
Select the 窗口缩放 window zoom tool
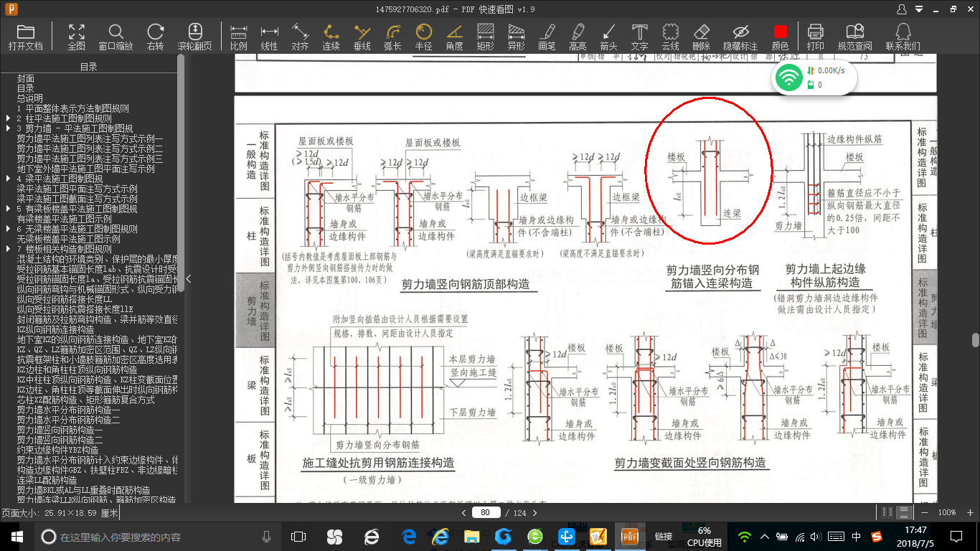[x=116, y=37]
